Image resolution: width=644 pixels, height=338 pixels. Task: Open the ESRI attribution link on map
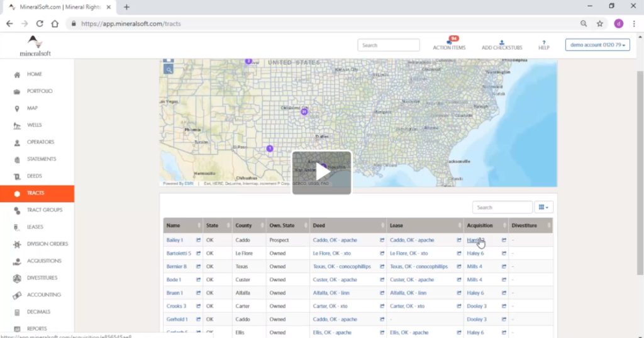(189, 183)
